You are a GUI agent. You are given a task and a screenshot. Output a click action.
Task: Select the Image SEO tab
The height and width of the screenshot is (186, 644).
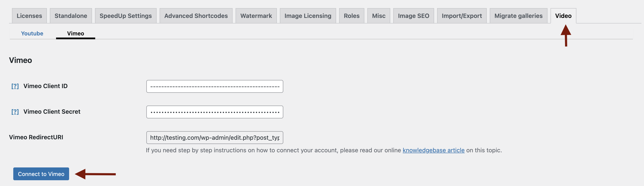[x=414, y=16]
